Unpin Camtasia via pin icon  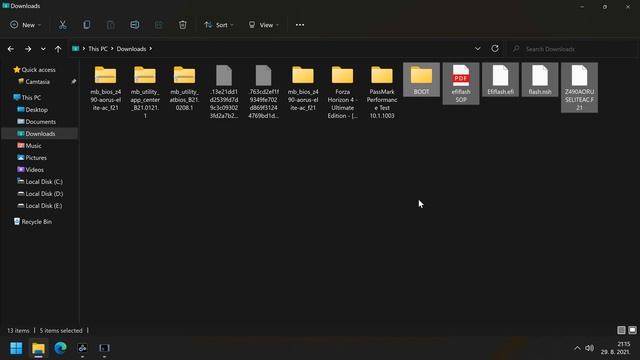tap(73, 82)
